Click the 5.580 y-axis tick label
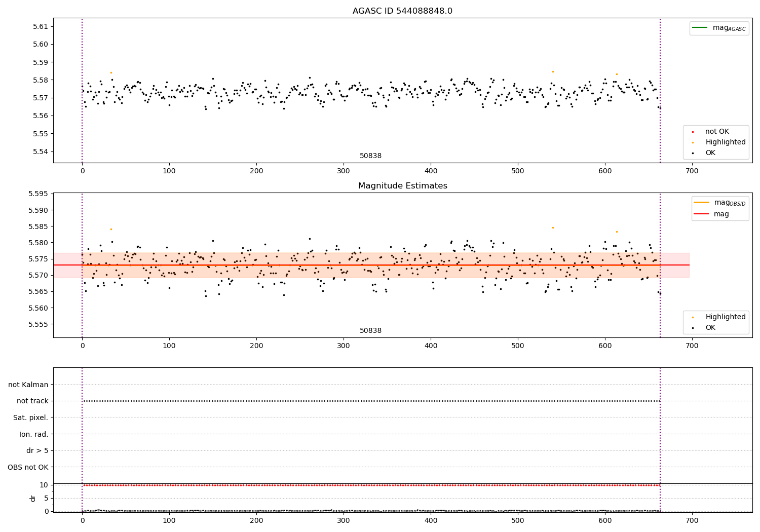Viewport: 760px width, 532px height. click(x=39, y=243)
